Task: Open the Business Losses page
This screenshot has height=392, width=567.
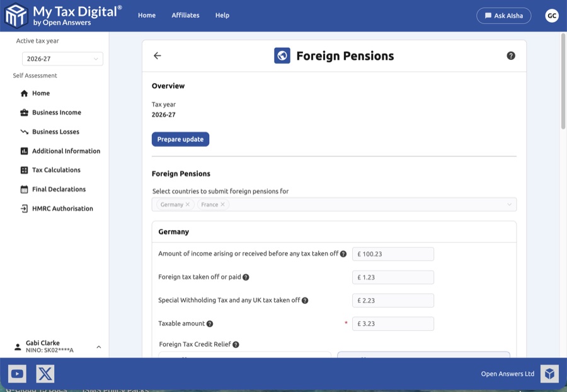Action: pos(55,131)
